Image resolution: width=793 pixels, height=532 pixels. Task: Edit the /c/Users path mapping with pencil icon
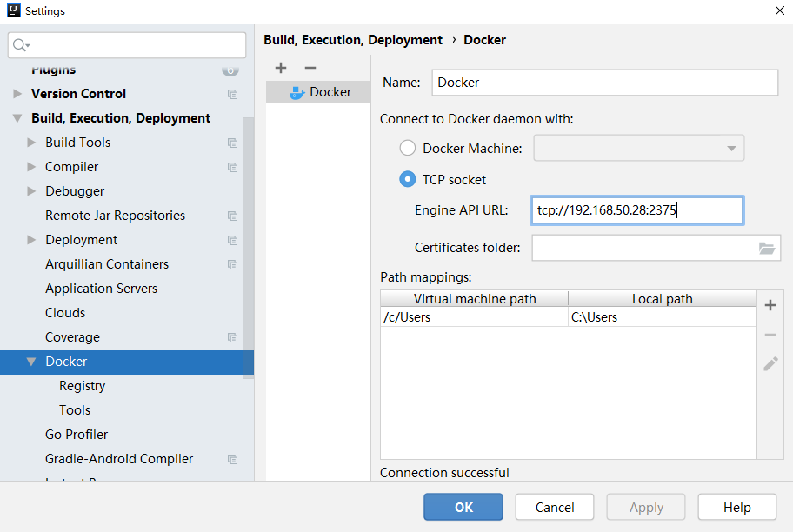point(770,364)
